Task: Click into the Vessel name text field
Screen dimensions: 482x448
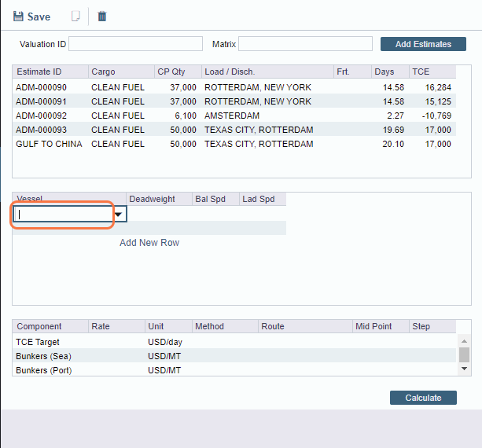Action: pos(63,214)
